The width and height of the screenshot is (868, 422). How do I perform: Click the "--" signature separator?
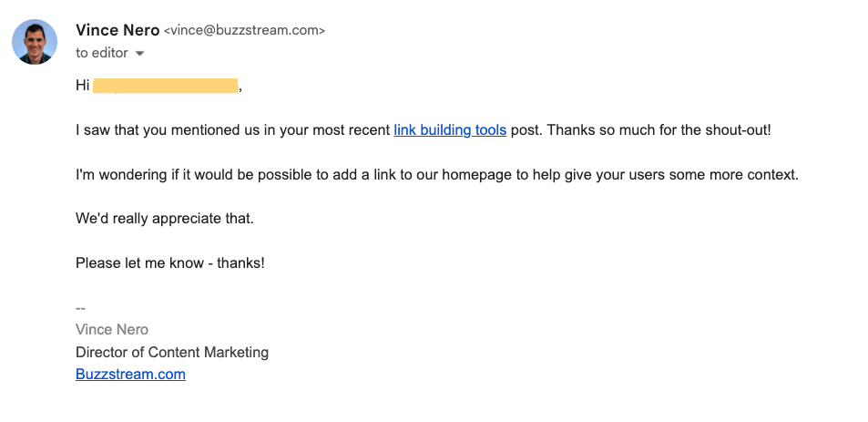(x=81, y=309)
